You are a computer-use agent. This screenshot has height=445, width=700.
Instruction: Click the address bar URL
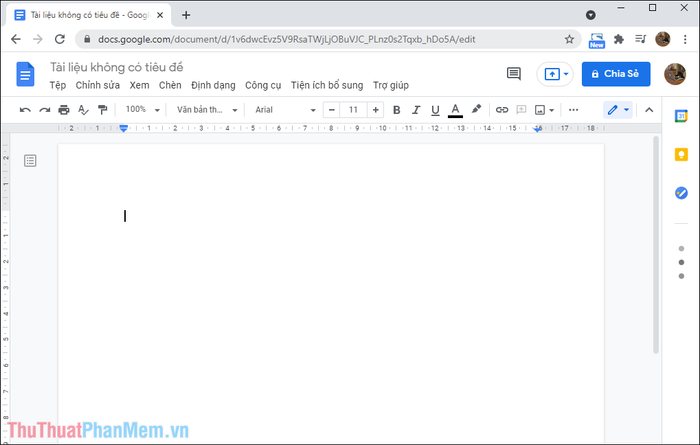pyautogui.click(x=287, y=39)
